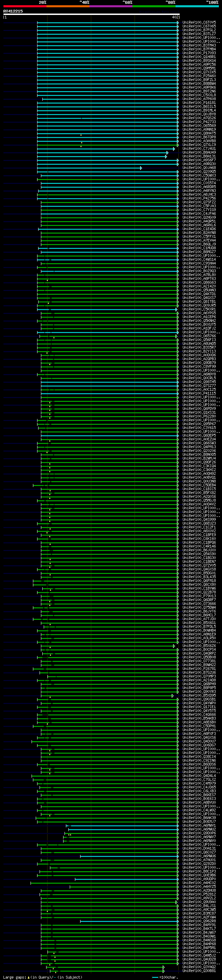Select hit label UniRef100_P41115
Viewport: 222px width, 980px height.
pyautogui.click(x=199, y=394)
